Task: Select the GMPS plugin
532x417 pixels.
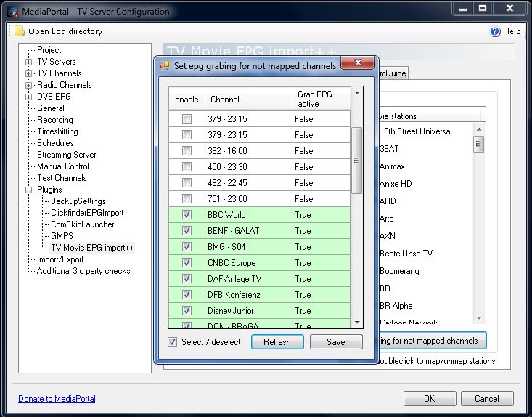Action: pyautogui.click(x=62, y=236)
